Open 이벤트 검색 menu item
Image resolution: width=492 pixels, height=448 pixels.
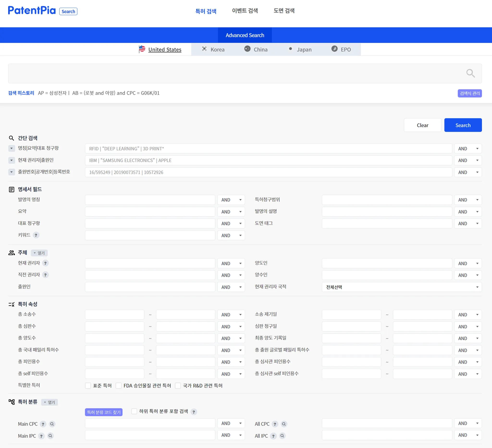pyautogui.click(x=245, y=11)
